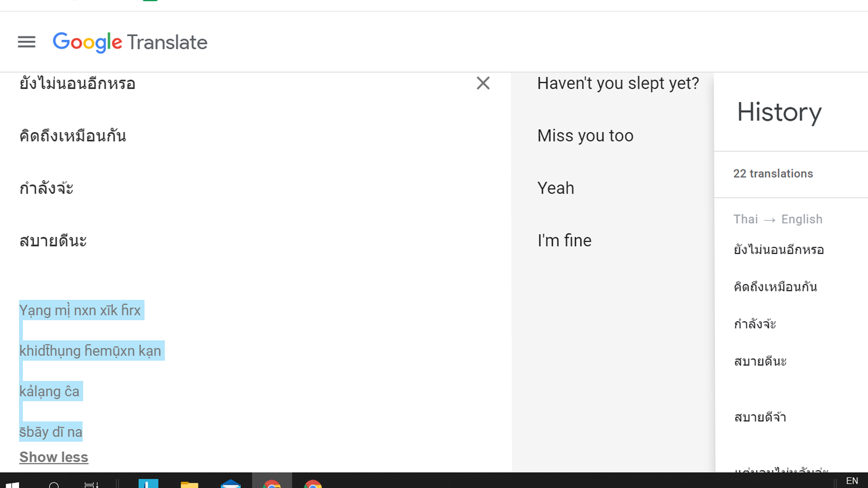The width and height of the screenshot is (868, 488).
Task: Collapse romanization with Show less
Action: pyautogui.click(x=54, y=457)
